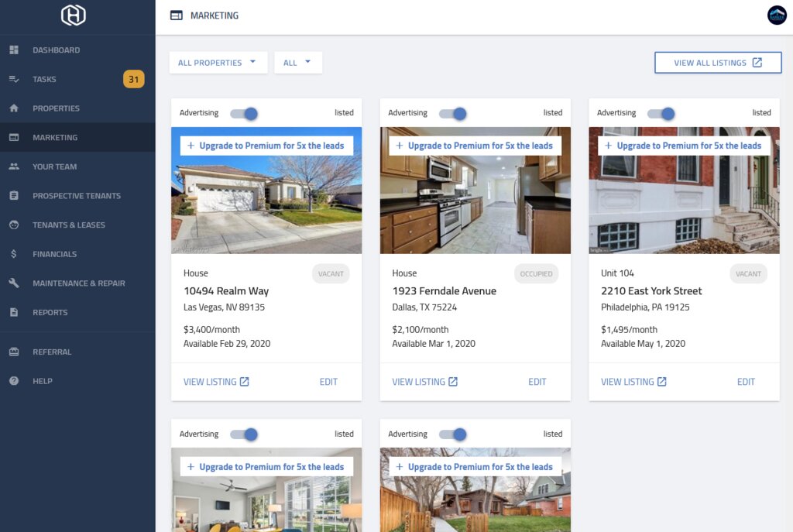Screen dimensions: 793x532
Task: Click the Occupied badge on Ferndale Avenue card
Action: (536, 273)
